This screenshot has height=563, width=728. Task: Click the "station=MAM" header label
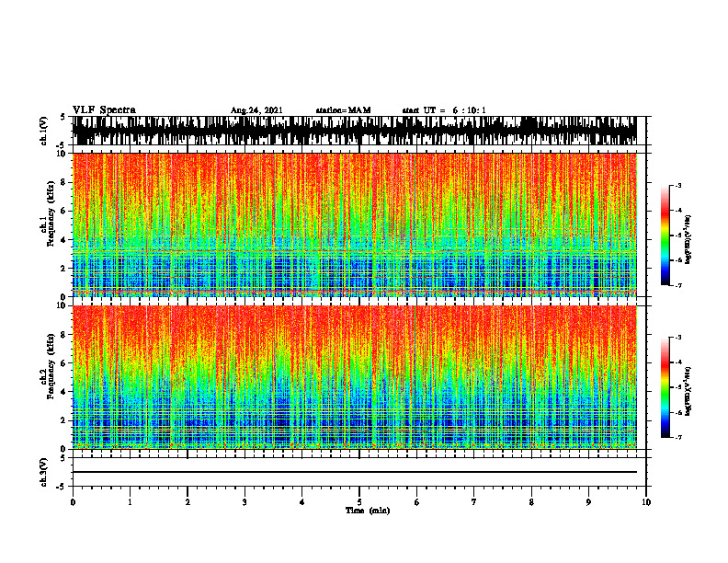pos(343,110)
